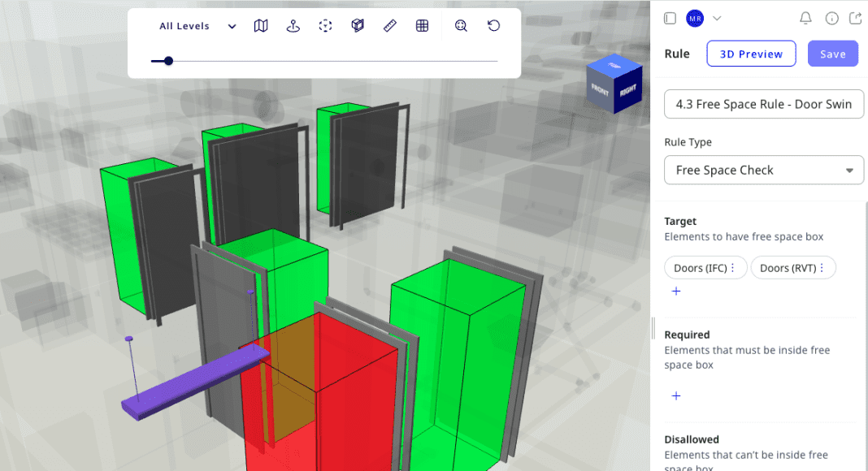Select the walk mode pin icon
Screen dimensions: 868x471
click(293, 26)
